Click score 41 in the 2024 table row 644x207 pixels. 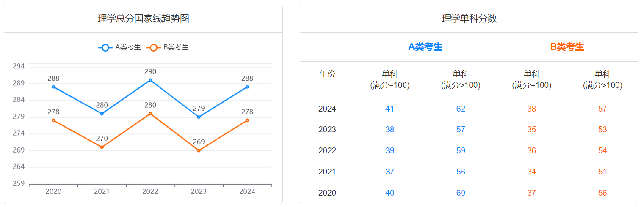390,109
